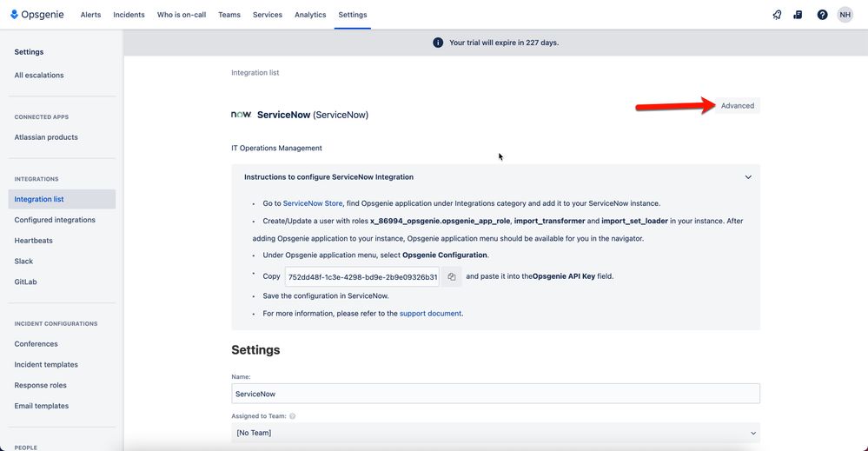Viewport: 868px width, 451px height.
Task: Open the notes icon in top bar
Action: pos(798,15)
